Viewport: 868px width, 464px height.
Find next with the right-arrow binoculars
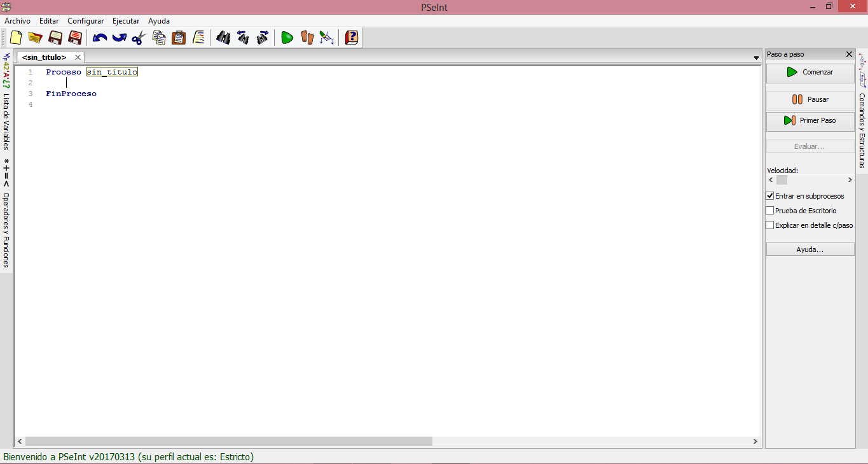pos(263,38)
